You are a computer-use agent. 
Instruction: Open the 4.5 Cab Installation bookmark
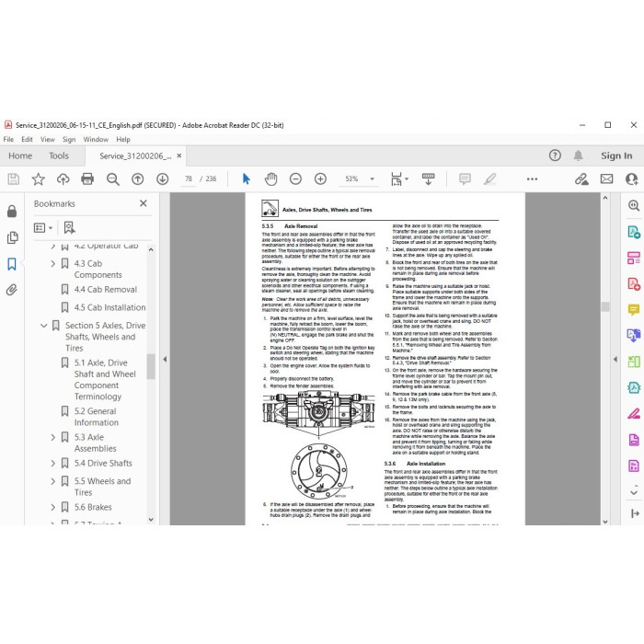109,307
